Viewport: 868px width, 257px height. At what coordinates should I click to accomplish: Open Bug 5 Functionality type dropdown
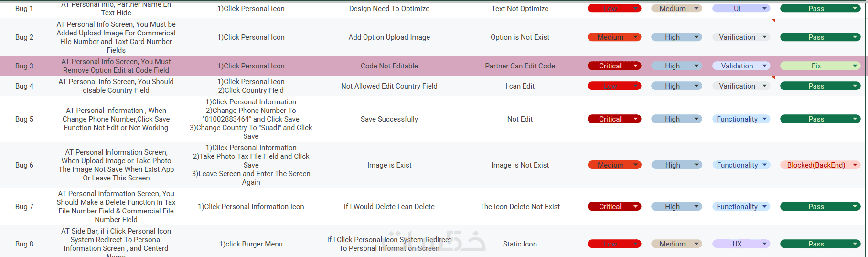click(x=764, y=119)
